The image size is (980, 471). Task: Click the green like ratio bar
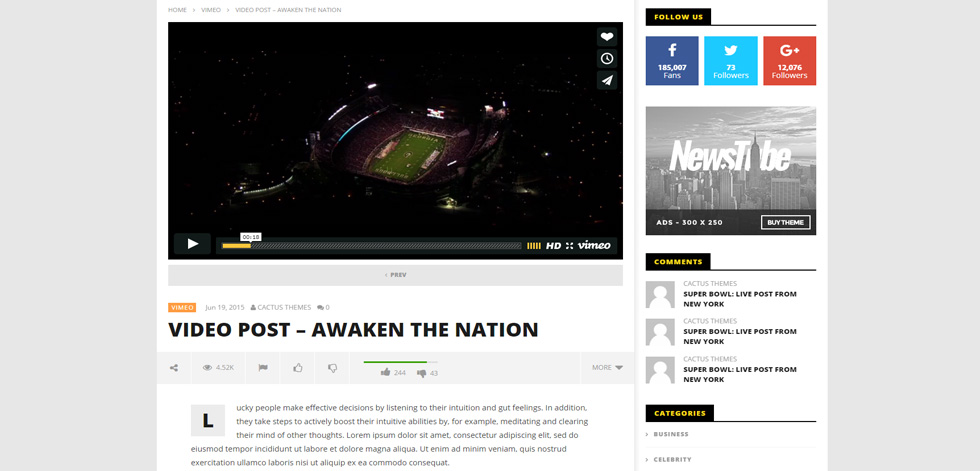[401, 362]
